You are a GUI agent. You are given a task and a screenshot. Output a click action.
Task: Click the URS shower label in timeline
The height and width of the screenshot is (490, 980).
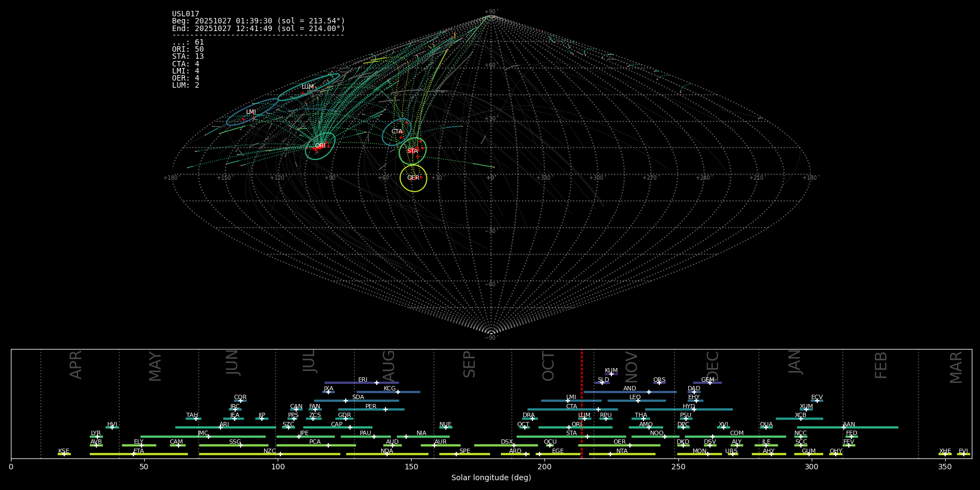(732, 451)
